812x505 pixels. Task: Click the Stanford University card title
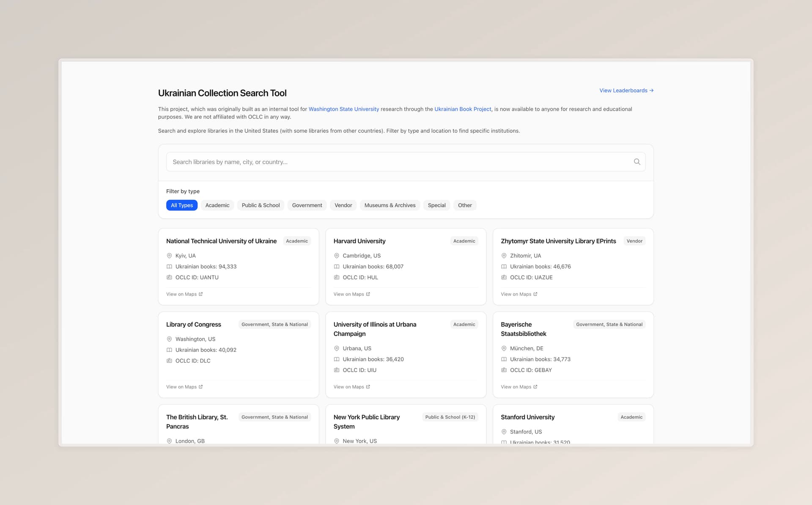527,417
